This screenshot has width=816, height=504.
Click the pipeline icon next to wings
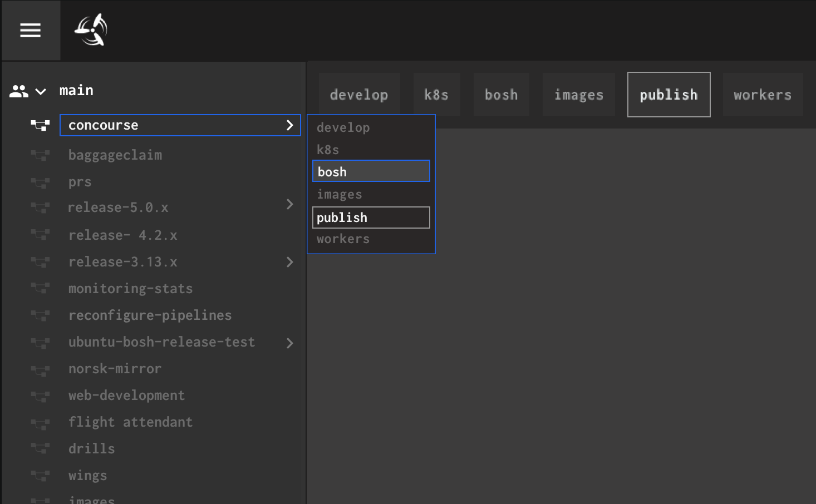(x=40, y=476)
